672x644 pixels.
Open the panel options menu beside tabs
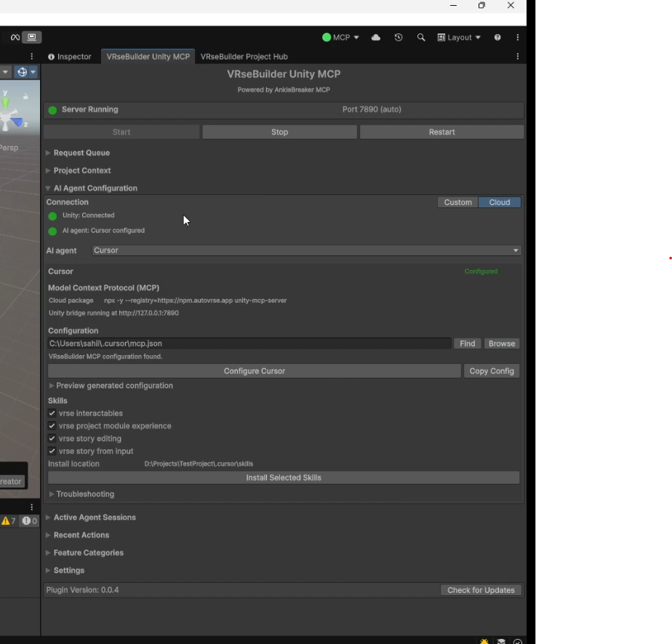[518, 57]
